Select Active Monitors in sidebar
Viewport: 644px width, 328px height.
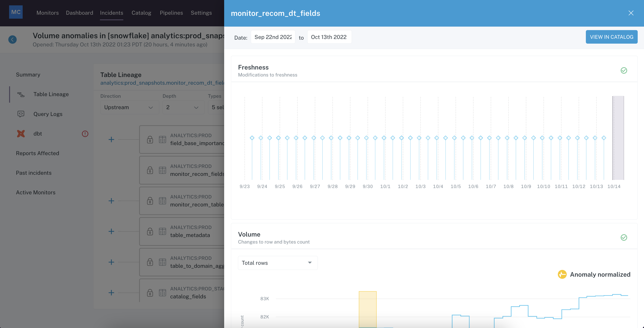coord(36,192)
